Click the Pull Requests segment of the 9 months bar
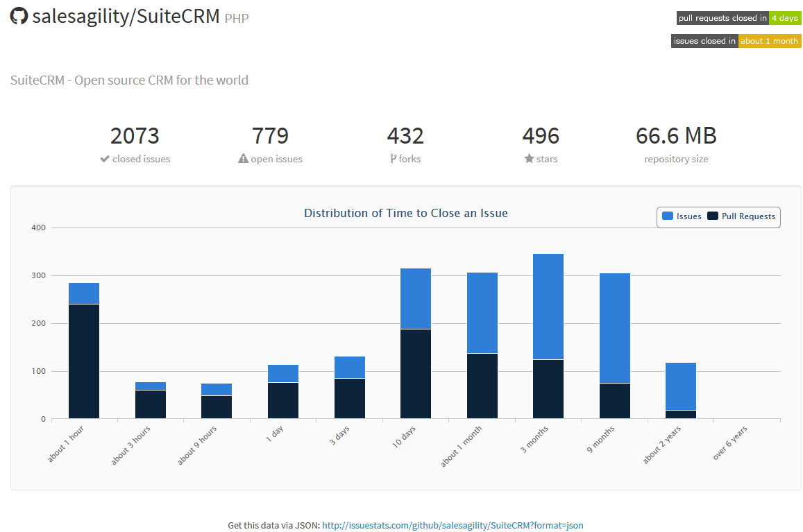803x532 pixels. (615, 401)
